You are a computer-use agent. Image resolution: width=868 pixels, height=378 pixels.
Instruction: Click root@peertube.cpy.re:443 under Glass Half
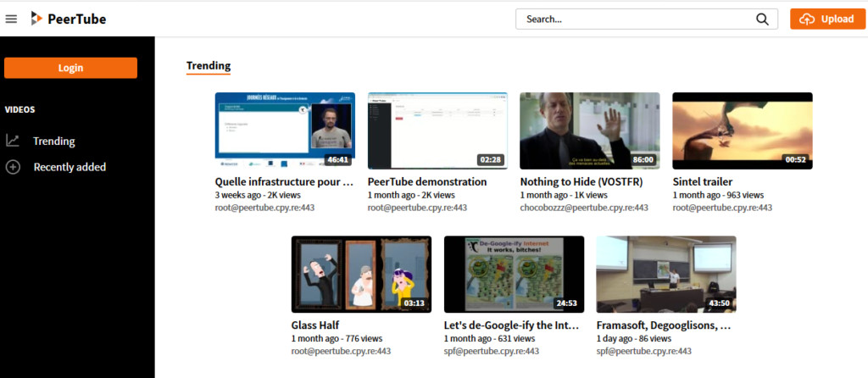341,352
